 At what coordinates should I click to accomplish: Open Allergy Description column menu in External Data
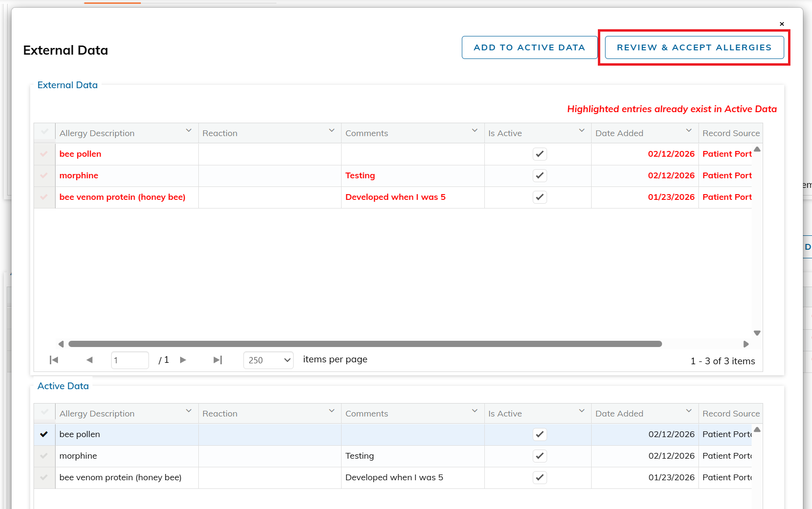[x=189, y=131]
